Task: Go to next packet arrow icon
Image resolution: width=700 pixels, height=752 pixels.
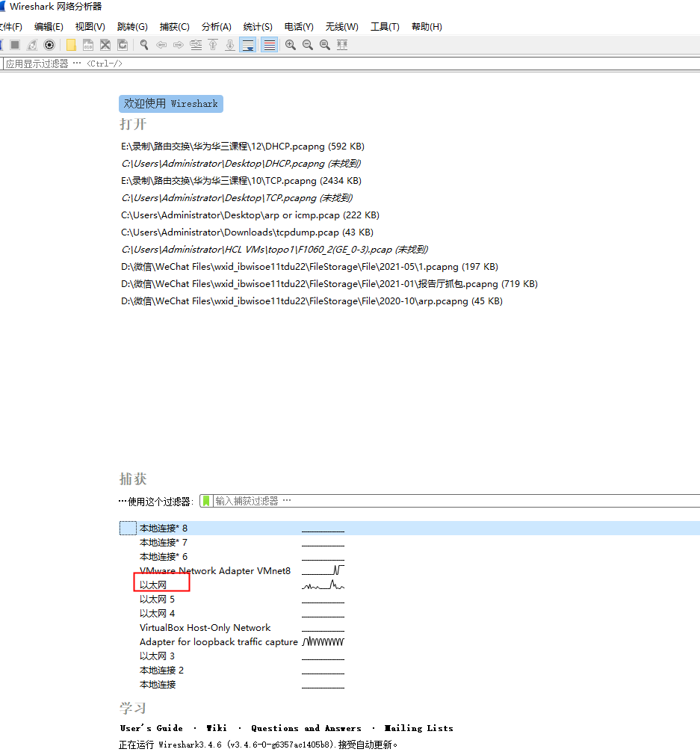Action: 179,45
